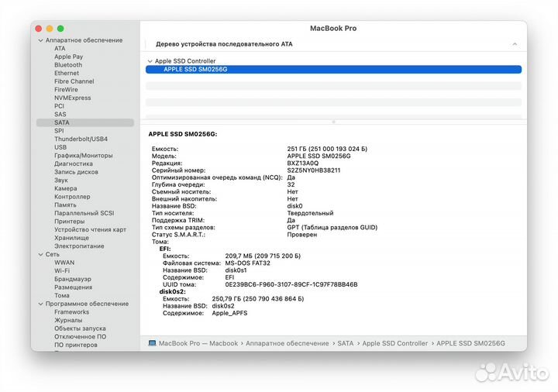Click the EFI volume UUID value

click(291, 284)
